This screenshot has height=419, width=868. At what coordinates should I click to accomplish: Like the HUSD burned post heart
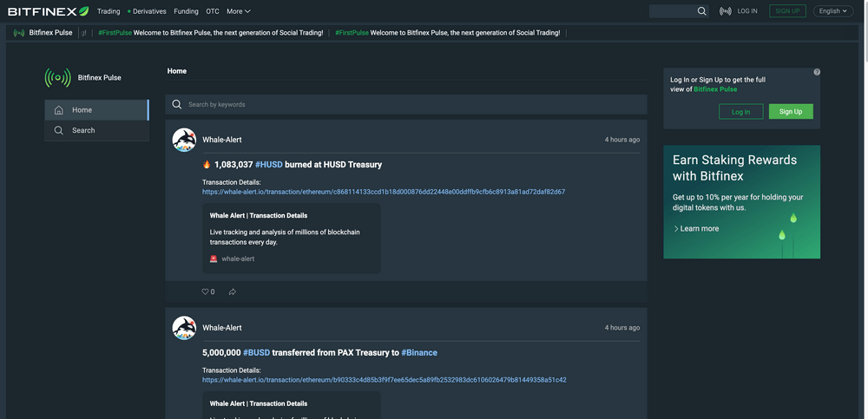coord(207,291)
